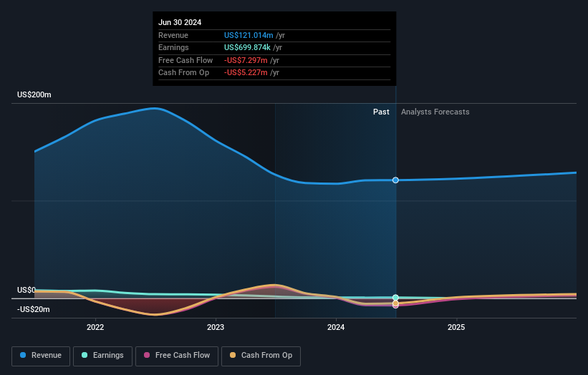The height and width of the screenshot is (375, 588).
Task: Click the orange Cash From Op legend dot
Action: tap(233, 355)
